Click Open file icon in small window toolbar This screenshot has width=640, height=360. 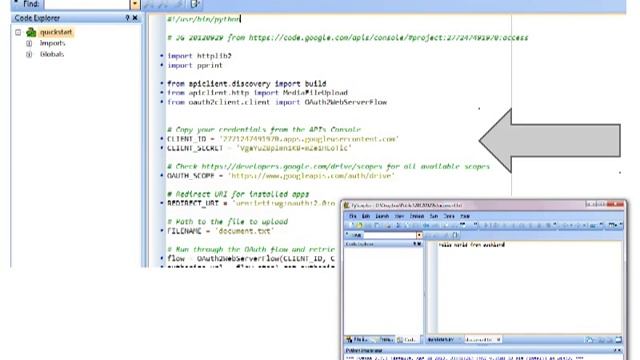[359, 225]
